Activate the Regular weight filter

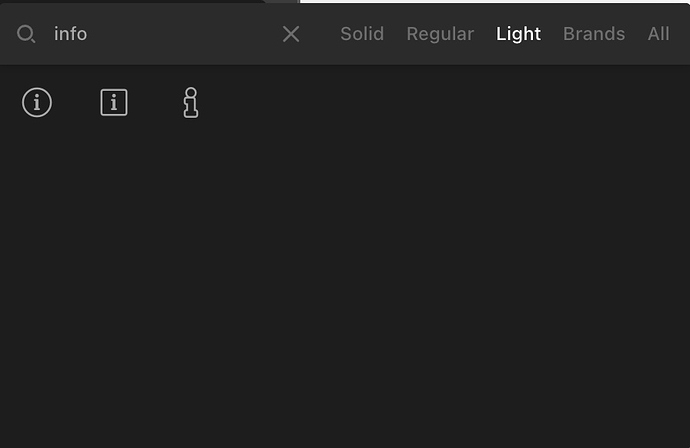(440, 34)
